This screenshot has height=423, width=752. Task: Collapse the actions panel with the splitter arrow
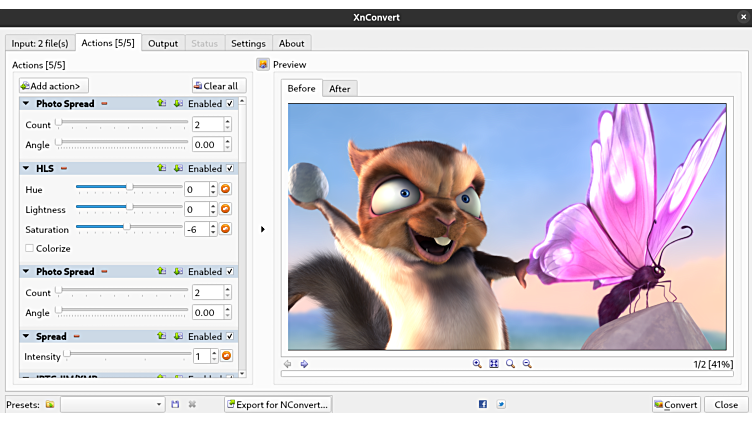[x=263, y=229]
